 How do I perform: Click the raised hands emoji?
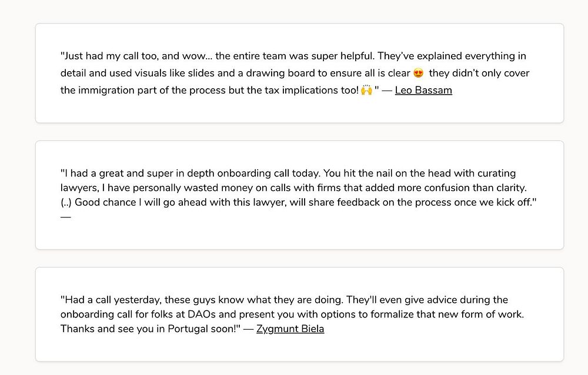point(367,91)
